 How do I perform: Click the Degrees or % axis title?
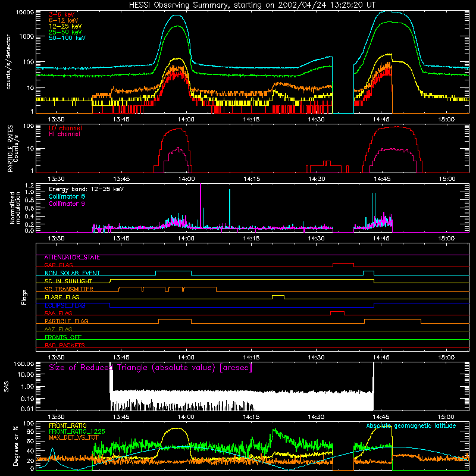click(x=15, y=446)
